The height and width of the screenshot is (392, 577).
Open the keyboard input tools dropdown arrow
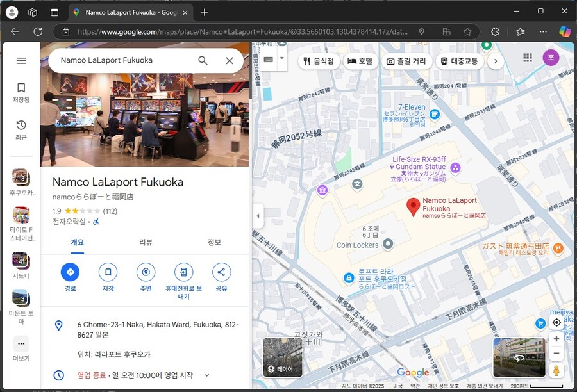282,58
